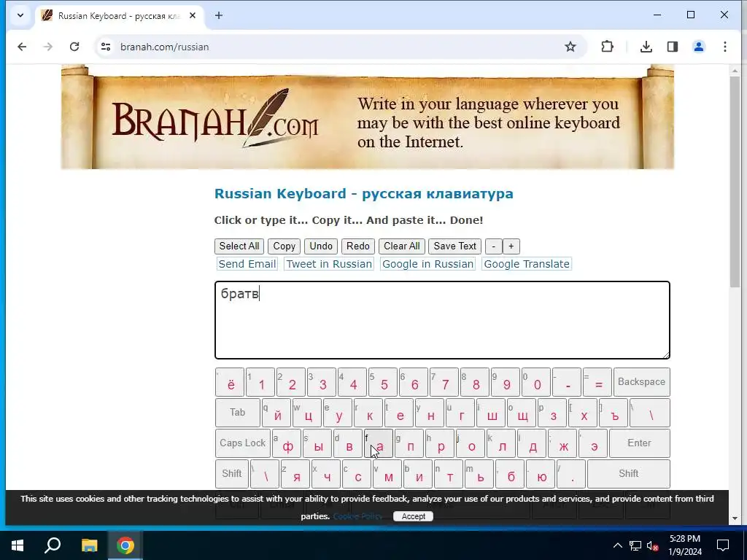Switch to the Russian Keyboard tab
Viewport: 747px width, 560px height.
pos(119,16)
